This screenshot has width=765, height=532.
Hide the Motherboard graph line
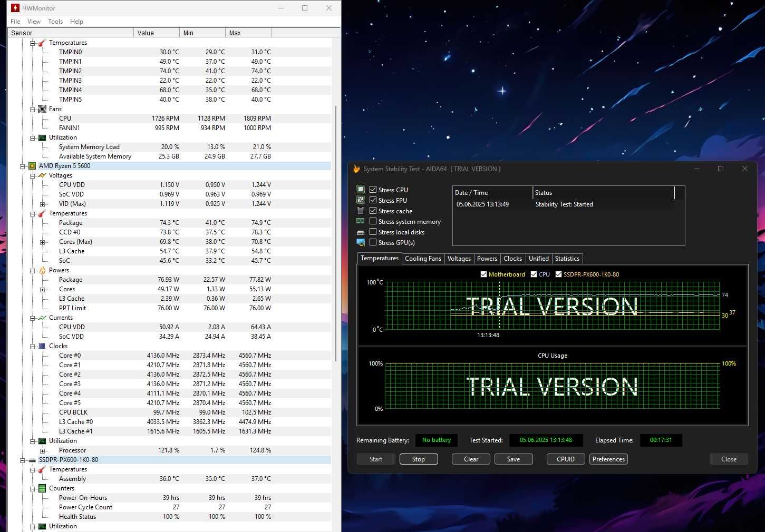(483, 274)
